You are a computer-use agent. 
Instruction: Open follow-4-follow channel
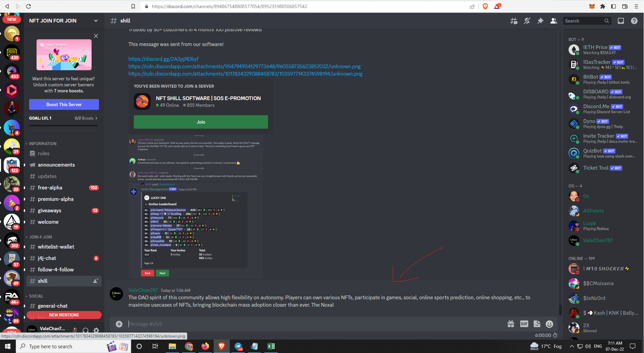click(x=64, y=270)
